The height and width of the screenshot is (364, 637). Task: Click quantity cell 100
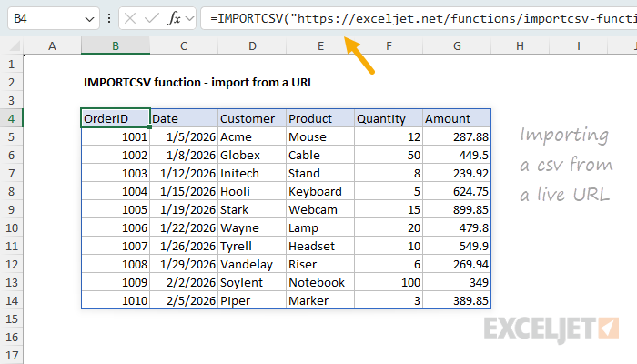tap(389, 282)
